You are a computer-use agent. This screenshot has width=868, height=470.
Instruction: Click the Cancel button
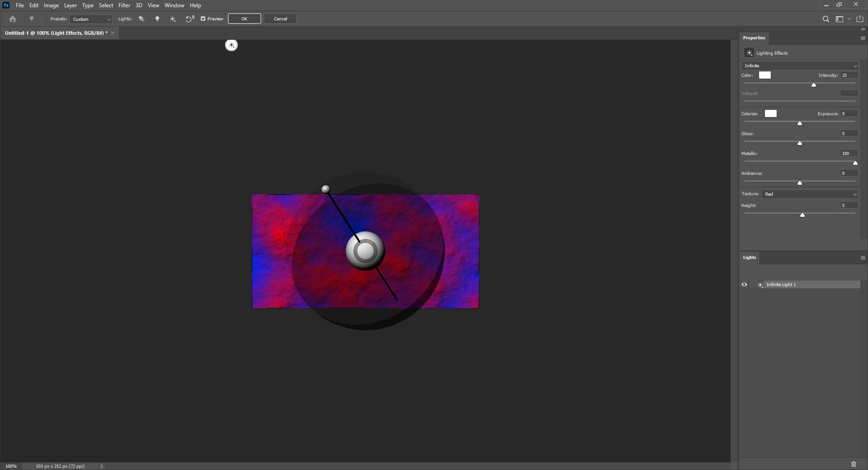280,19
